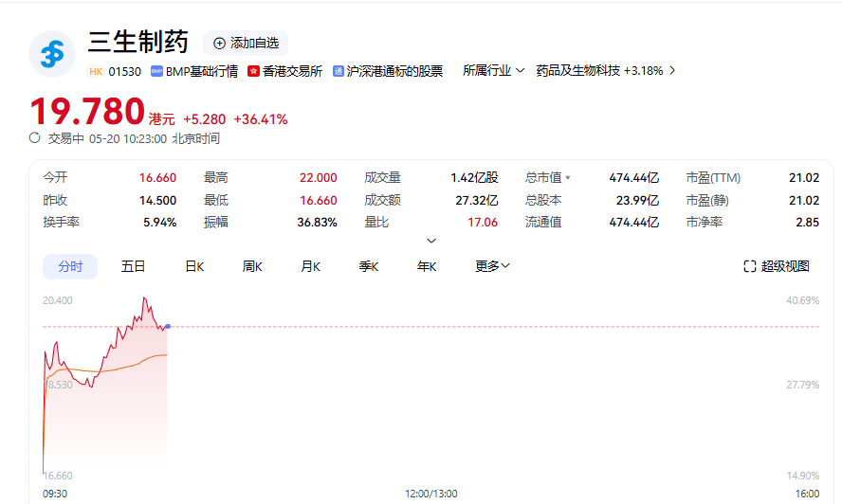Switch to the 五日 tab

point(133,266)
